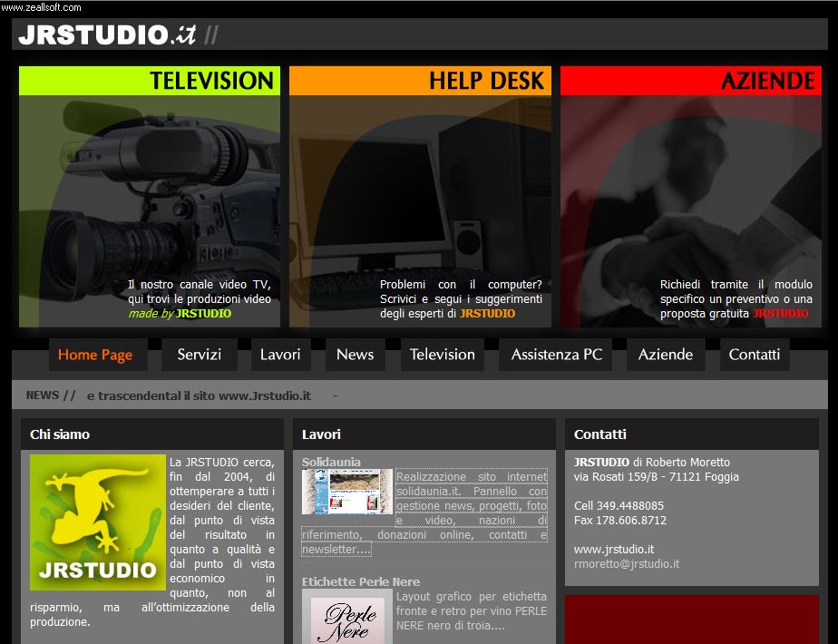
Task: Click the yellow gecko JRSTUDIO logo image
Action: (98, 522)
